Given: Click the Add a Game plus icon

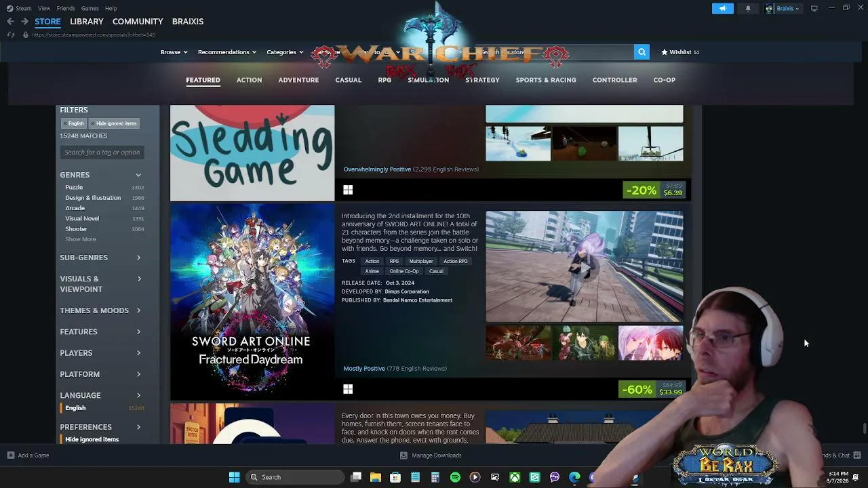Looking at the screenshot, I should pyautogui.click(x=11, y=455).
